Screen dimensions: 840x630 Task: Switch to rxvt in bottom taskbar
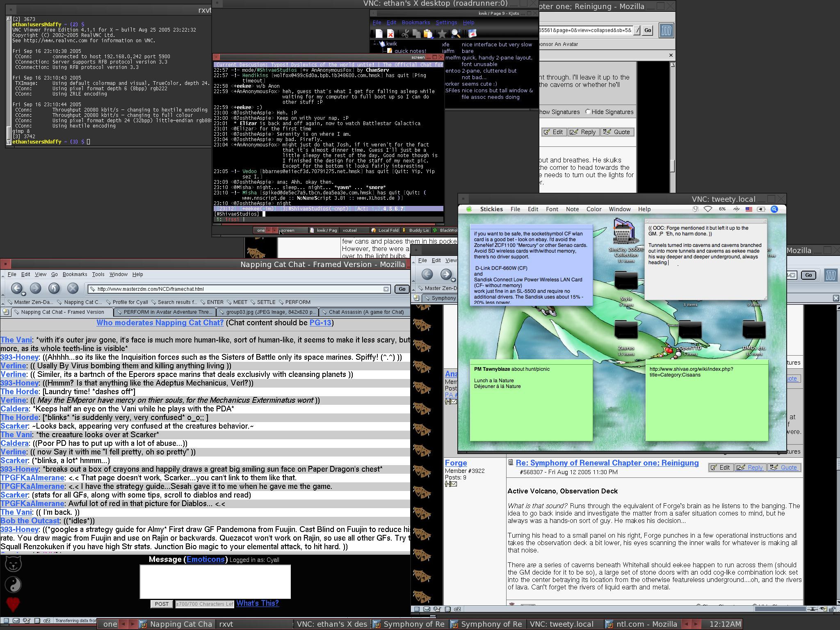[x=254, y=624]
